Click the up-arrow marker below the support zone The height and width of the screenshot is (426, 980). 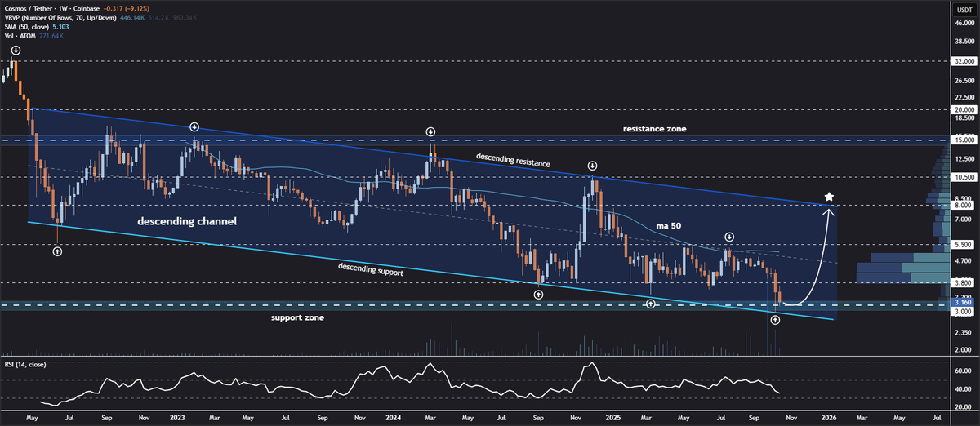point(774,321)
